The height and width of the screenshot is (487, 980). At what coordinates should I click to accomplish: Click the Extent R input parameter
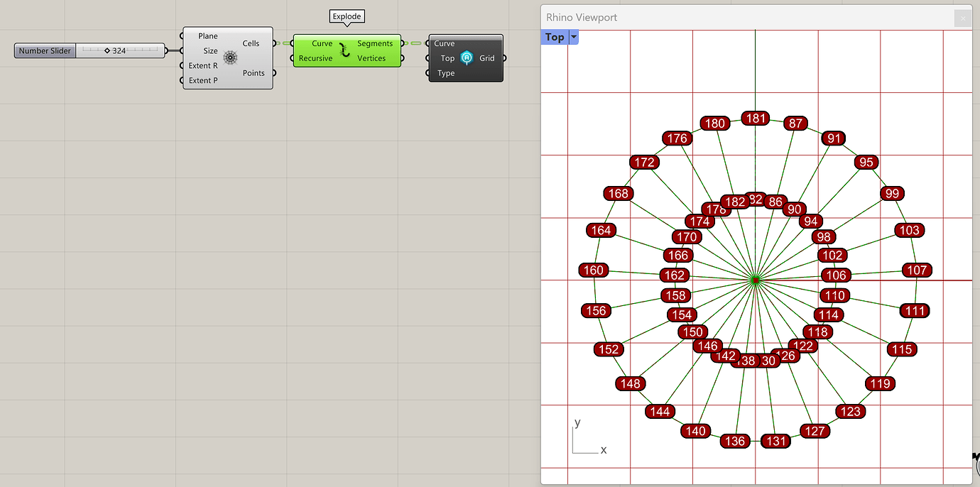(203, 65)
